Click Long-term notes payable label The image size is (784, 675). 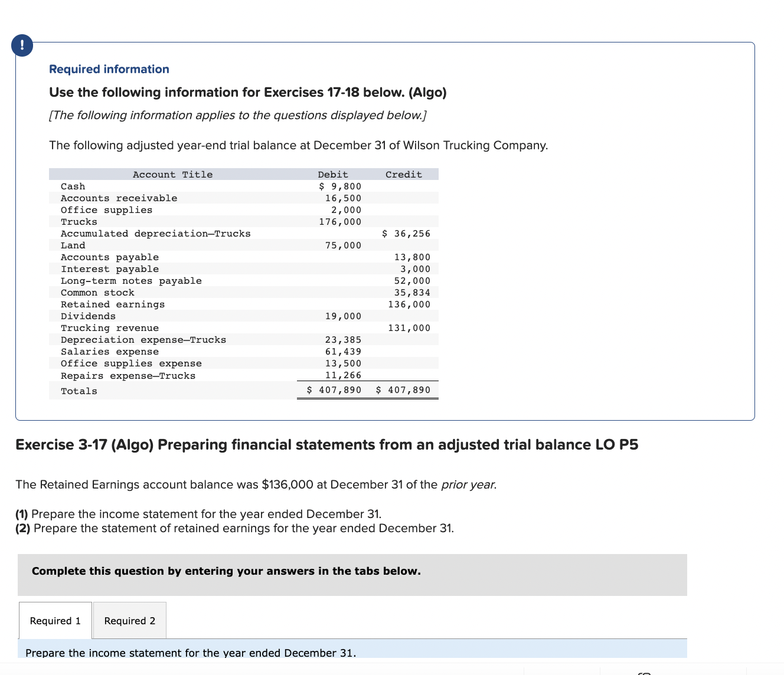[x=131, y=281]
